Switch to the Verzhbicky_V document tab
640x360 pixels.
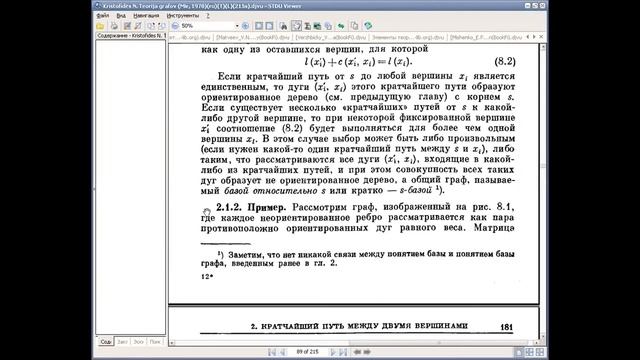click(331, 37)
